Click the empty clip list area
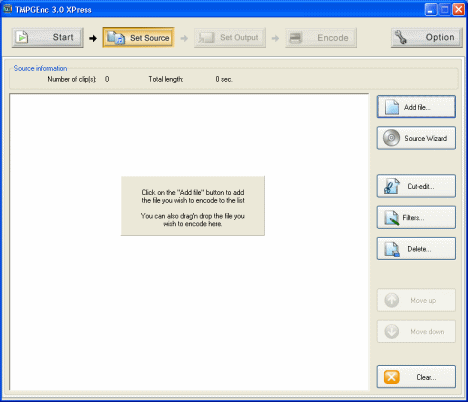The height and width of the screenshot is (402, 468). pyautogui.click(x=189, y=300)
